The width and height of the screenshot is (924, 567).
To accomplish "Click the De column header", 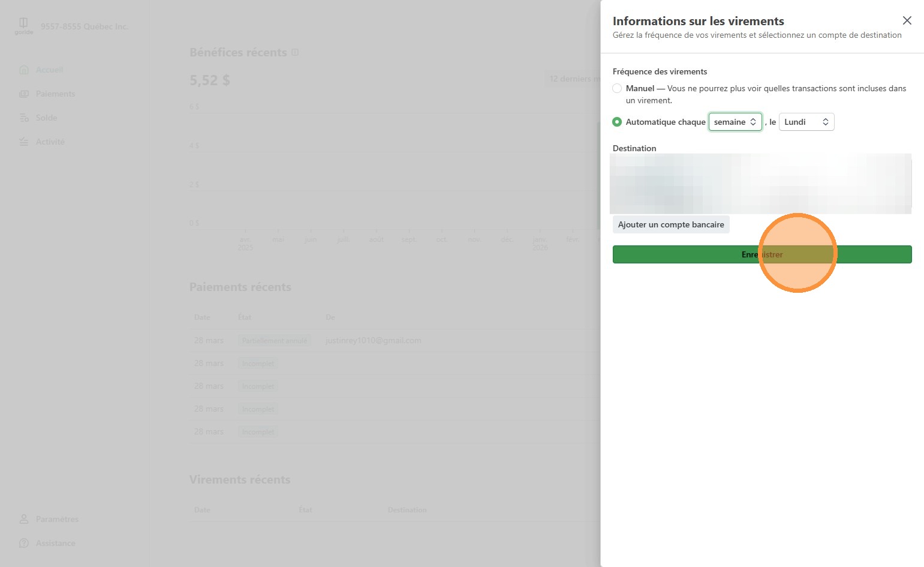I will pyautogui.click(x=330, y=317).
